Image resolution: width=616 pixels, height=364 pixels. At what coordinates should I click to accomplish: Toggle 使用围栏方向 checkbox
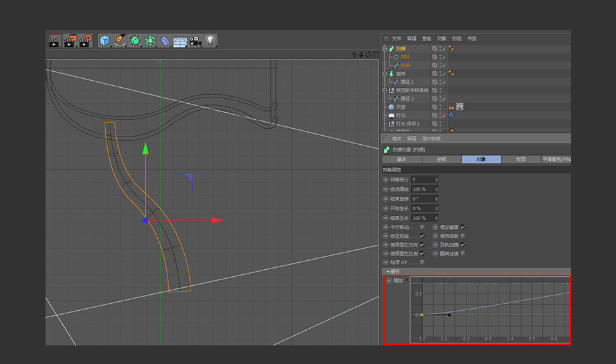click(422, 245)
